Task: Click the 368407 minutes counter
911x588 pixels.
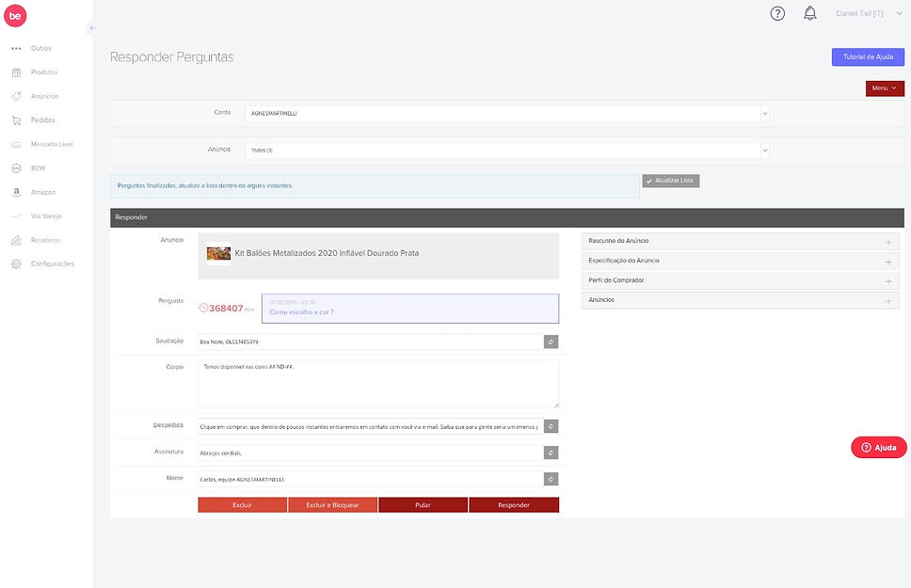Action: (x=226, y=309)
